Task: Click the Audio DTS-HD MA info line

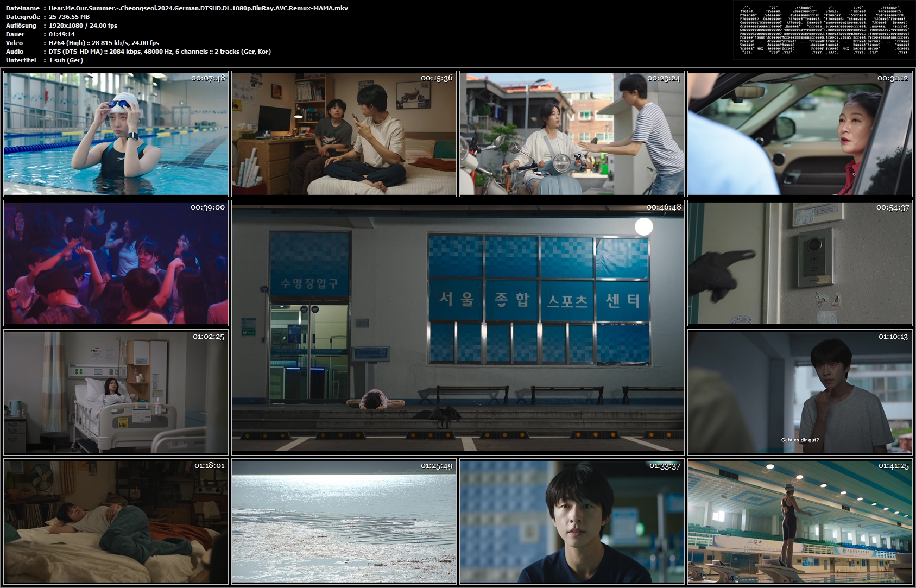Action: point(160,52)
